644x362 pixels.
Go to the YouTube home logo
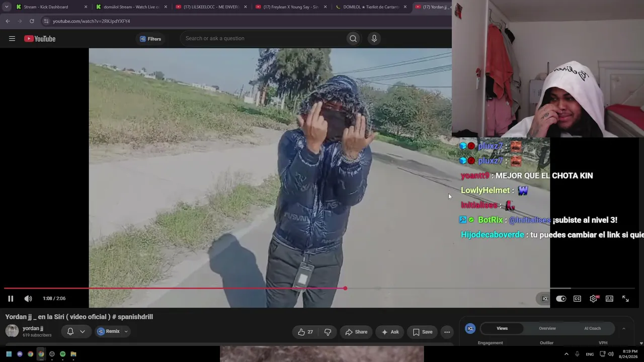[40, 39]
